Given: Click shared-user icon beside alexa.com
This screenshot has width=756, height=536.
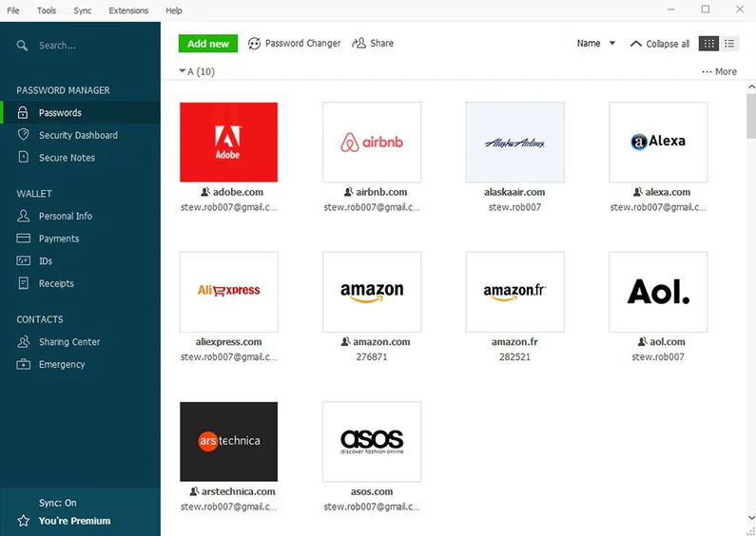Looking at the screenshot, I should coord(638,192).
